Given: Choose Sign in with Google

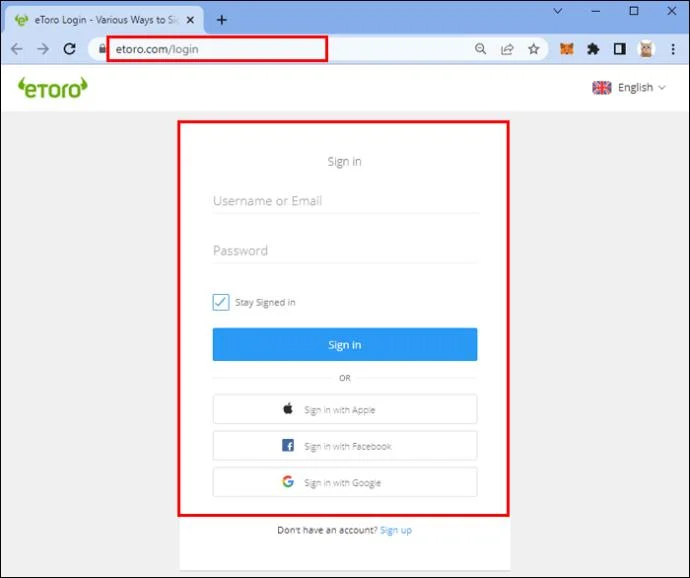Looking at the screenshot, I should (345, 482).
